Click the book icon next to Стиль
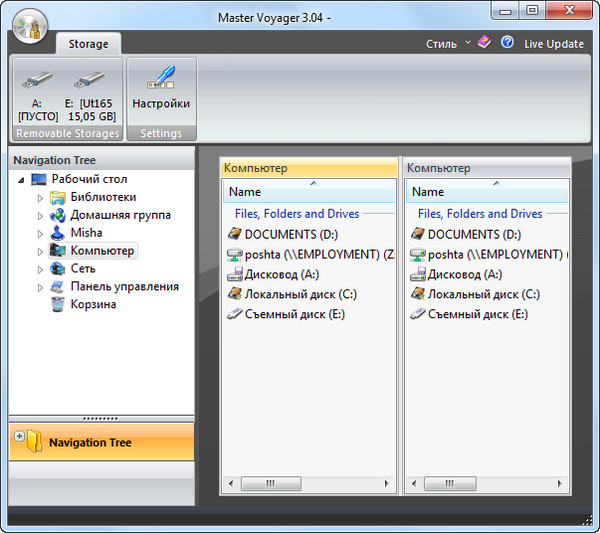Viewport: 600px width, 533px height. [484, 43]
